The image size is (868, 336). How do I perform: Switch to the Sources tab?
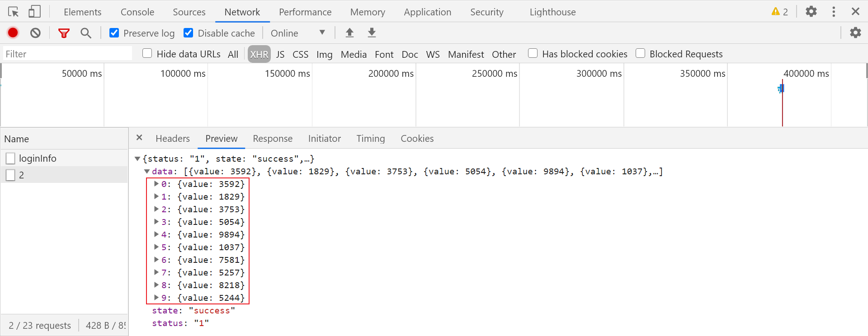click(x=189, y=12)
